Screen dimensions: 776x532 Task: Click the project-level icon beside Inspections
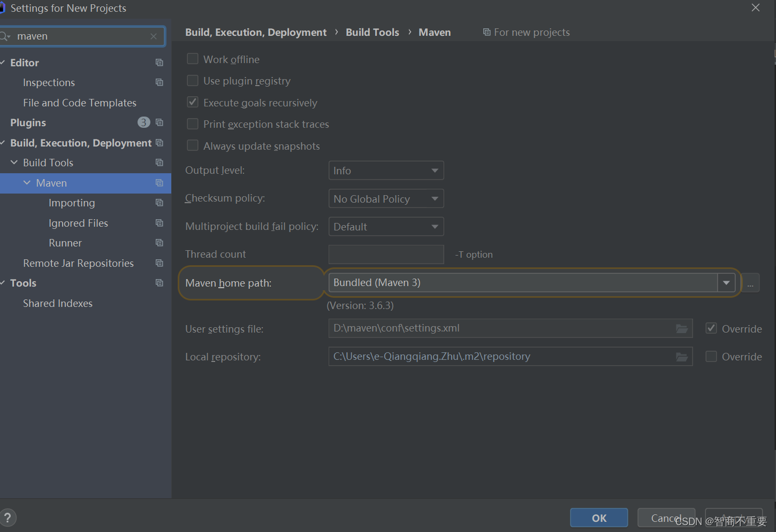pos(159,82)
